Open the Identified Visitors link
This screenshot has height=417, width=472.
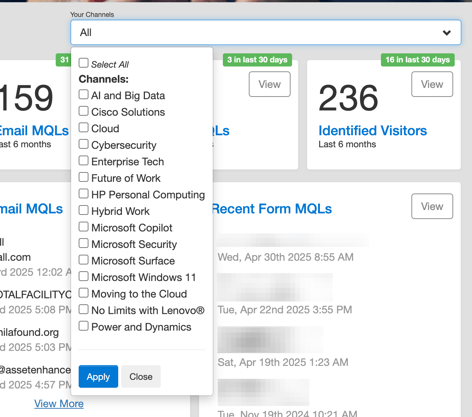pos(373,131)
